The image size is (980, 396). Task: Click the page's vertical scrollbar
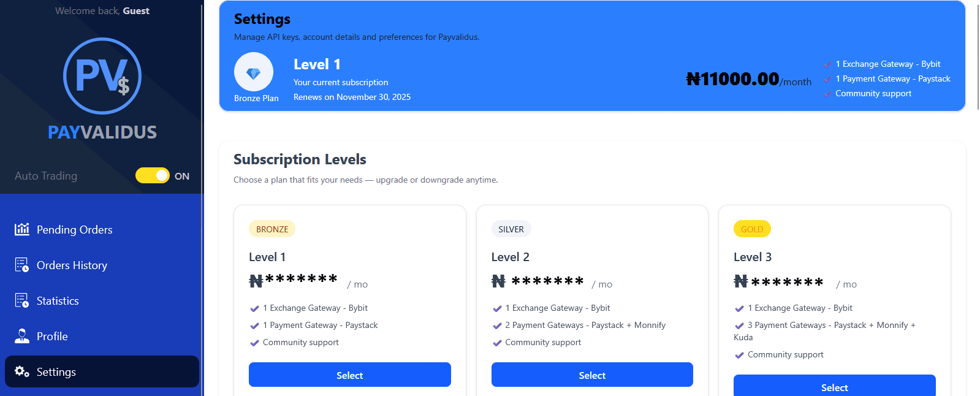[977, 55]
